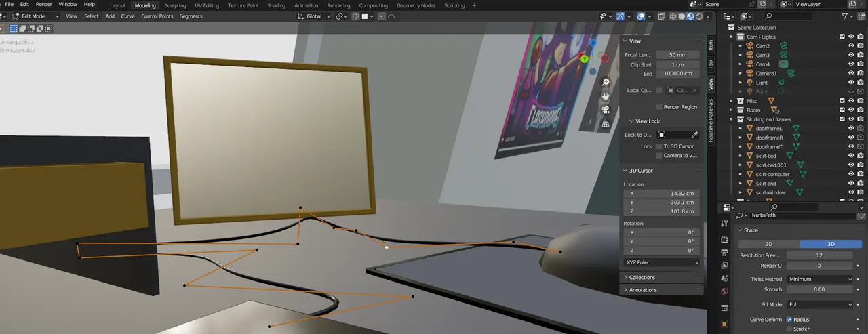Hide Cam2 with its eye icon
The height and width of the screenshot is (334, 868).
[851, 46]
